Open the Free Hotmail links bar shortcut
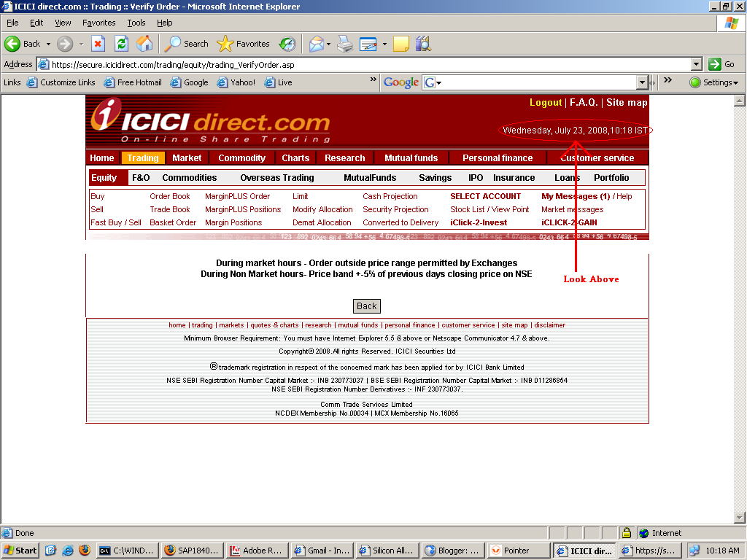This screenshot has width=747, height=560. click(133, 82)
